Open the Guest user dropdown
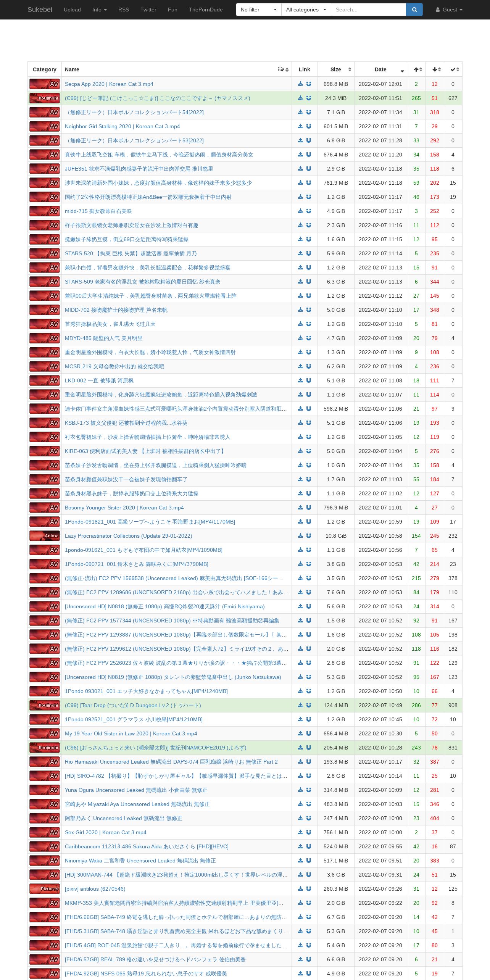 [x=449, y=10]
